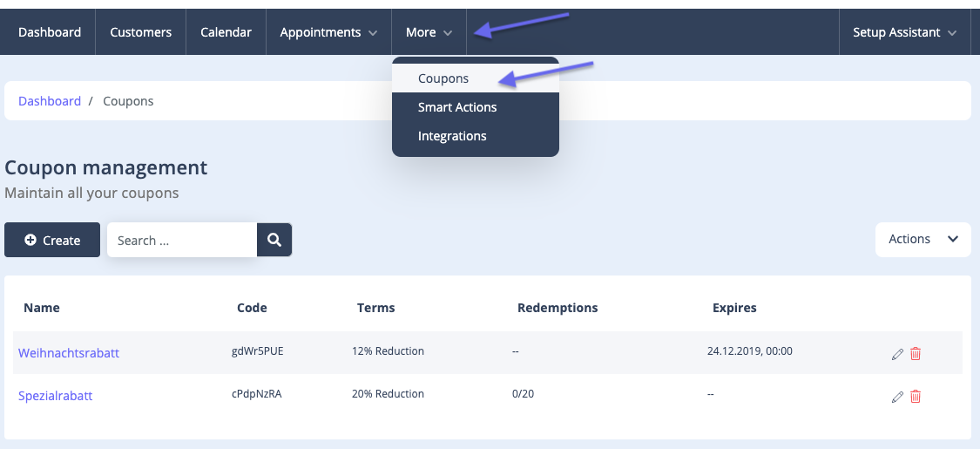Screen dimensions: 980x449
Task: Click the edit pencil for Weihnachtsrabatt
Action: [897, 354]
